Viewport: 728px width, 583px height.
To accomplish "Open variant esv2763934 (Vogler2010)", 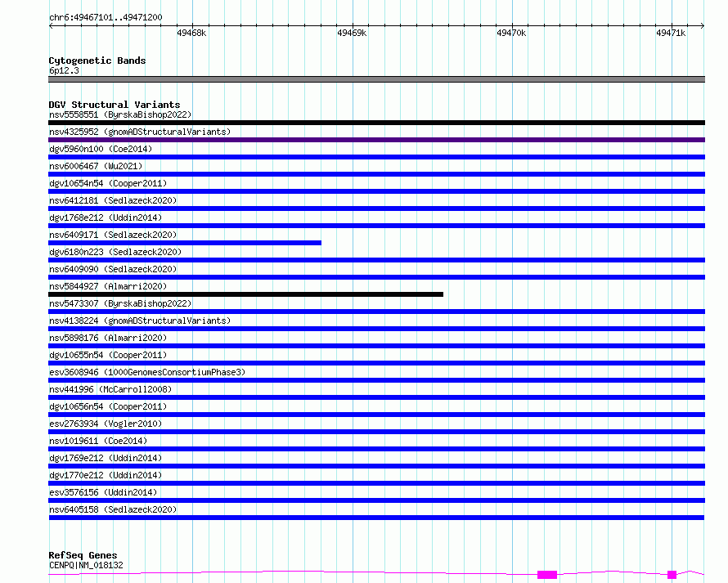I will 106,424.
